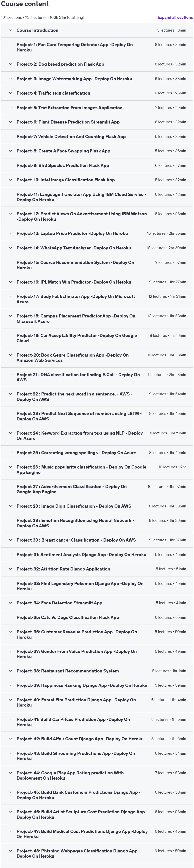This screenshot has height=868, width=194.
Task: Select Project-38 Restaurant Recommendation System title
Action: pyautogui.click(x=68, y=671)
